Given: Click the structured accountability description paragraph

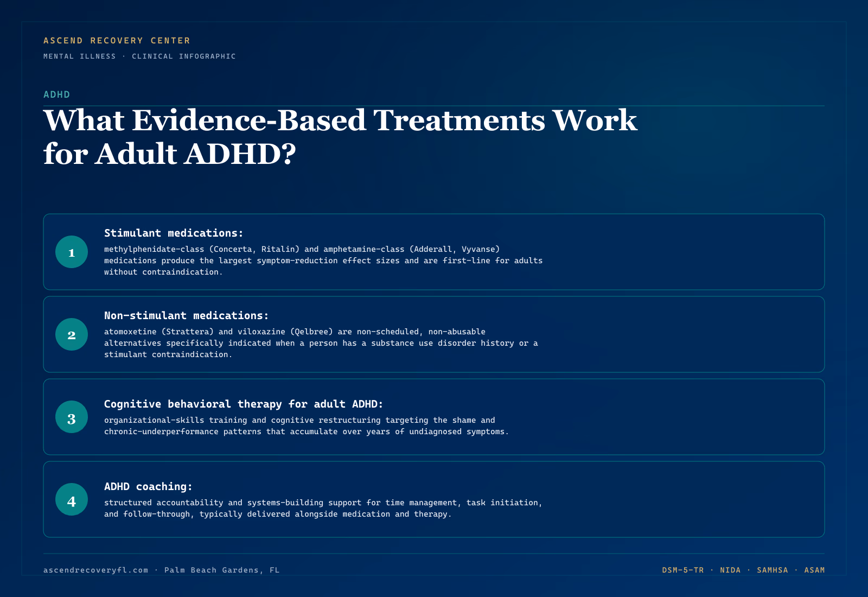Looking at the screenshot, I should (x=323, y=509).
